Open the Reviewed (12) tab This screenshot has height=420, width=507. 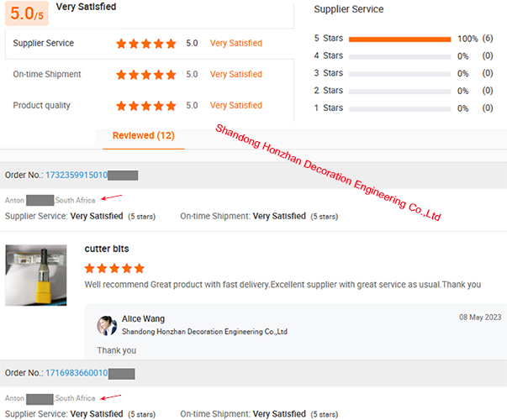144,135
